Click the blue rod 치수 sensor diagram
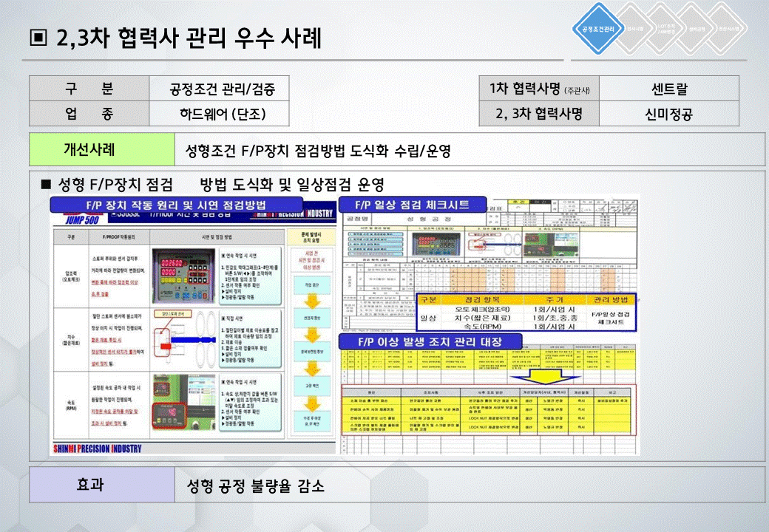Screen dimensions: 769x532 click(183, 339)
